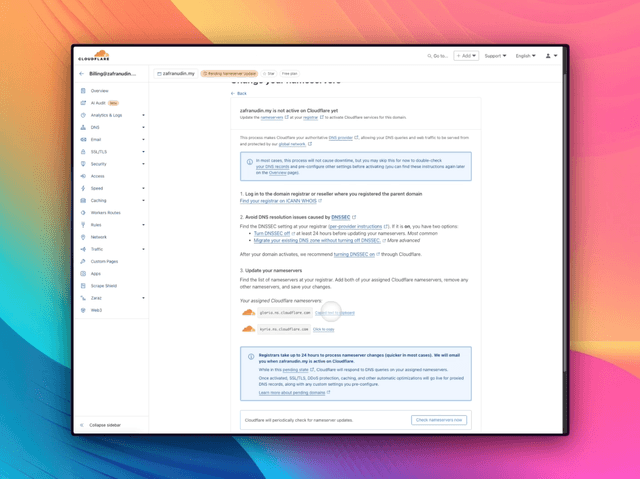Viewport: 640px width, 479px height.
Task: Click the Custom Pages icon
Action: coord(83,261)
